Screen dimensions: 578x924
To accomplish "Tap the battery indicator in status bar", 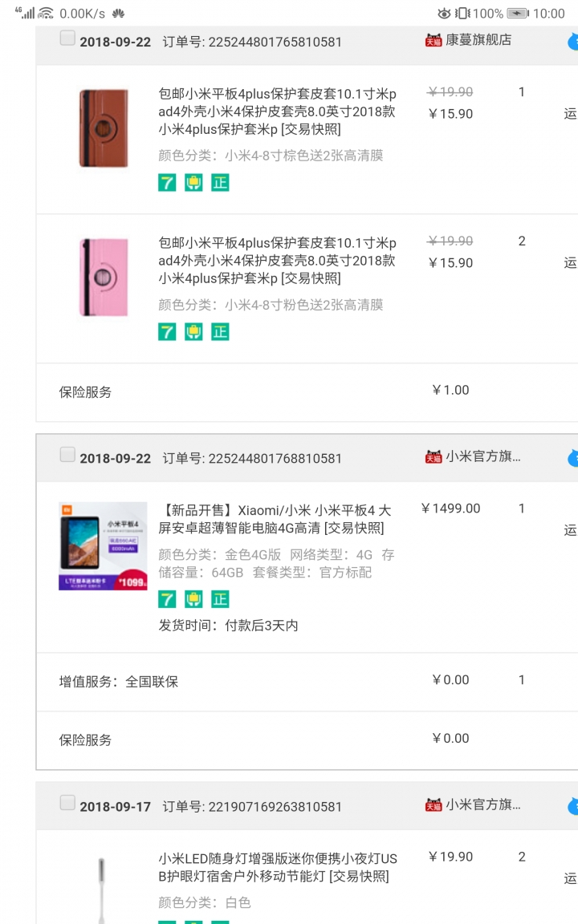I will click(x=518, y=13).
